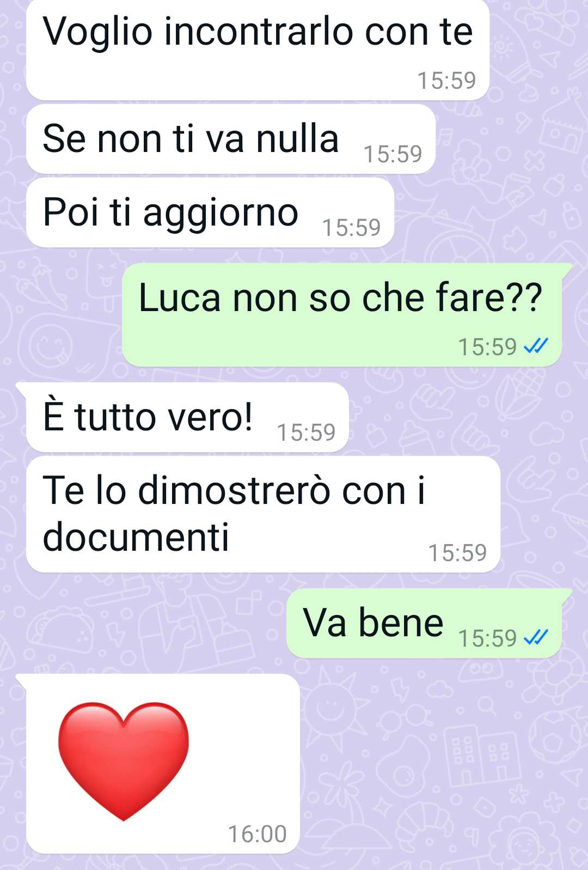The height and width of the screenshot is (870, 588).
Task: Tap the timestamp beside "Poi ti aggiorno"
Action: [351, 228]
